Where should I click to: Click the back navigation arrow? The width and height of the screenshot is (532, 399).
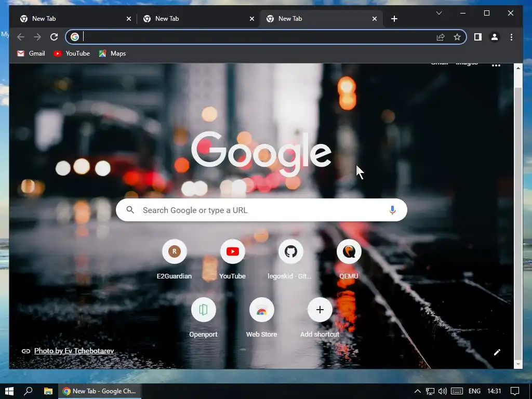point(21,37)
